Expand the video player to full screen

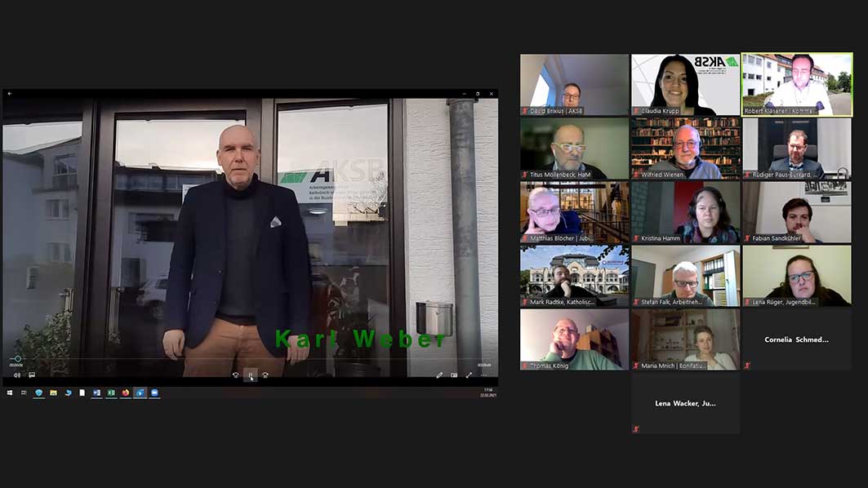tap(469, 375)
